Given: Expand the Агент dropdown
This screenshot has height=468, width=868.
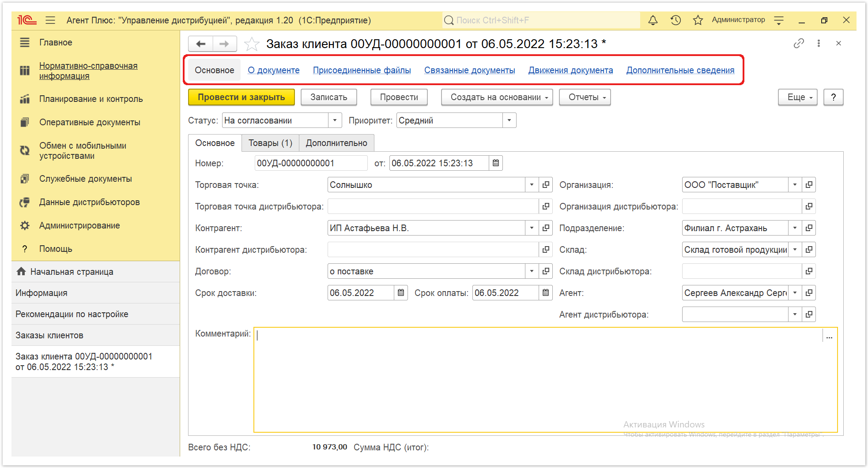Looking at the screenshot, I should pyautogui.click(x=795, y=293).
